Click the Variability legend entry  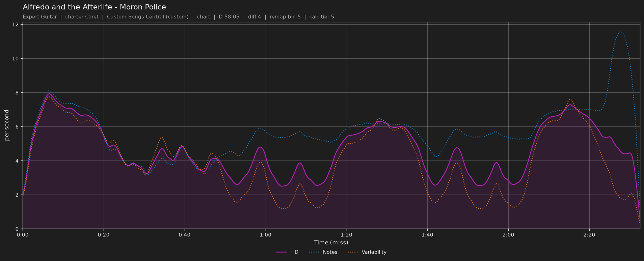[x=367, y=252]
